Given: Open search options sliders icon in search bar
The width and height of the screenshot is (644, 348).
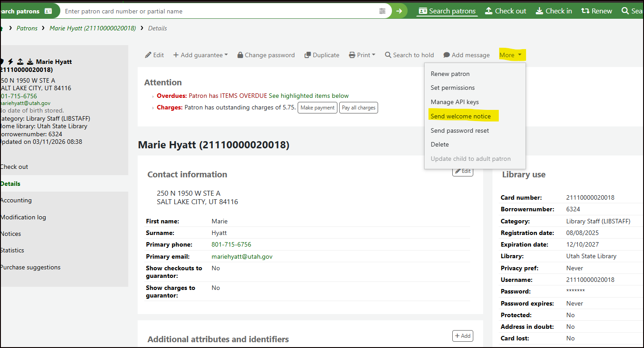Looking at the screenshot, I should point(382,11).
